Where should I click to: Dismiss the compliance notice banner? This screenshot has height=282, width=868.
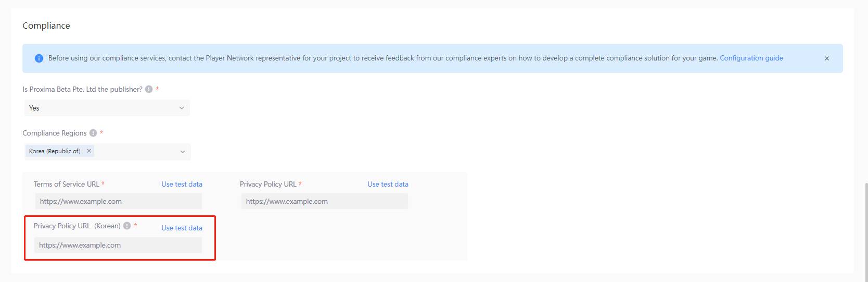pyautogui.click(x=826, y=58)
